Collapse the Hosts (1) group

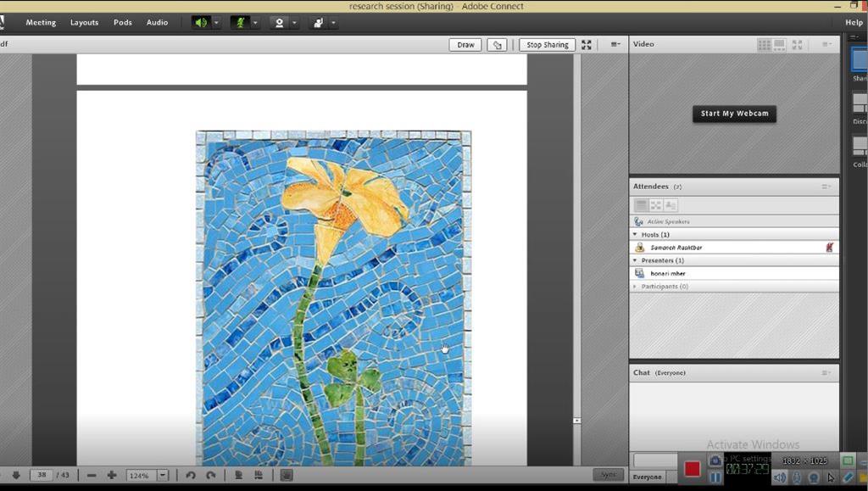tap(636, 235)
